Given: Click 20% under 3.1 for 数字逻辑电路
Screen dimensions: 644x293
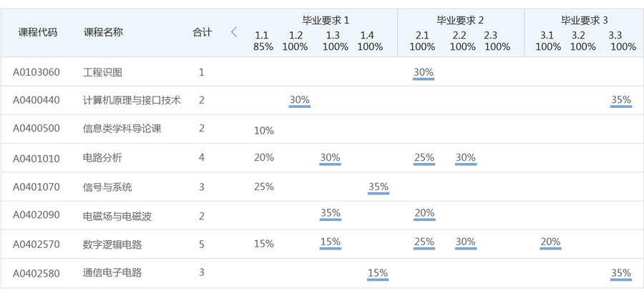Looking at the screenshot, I should (x=550, y=242).
